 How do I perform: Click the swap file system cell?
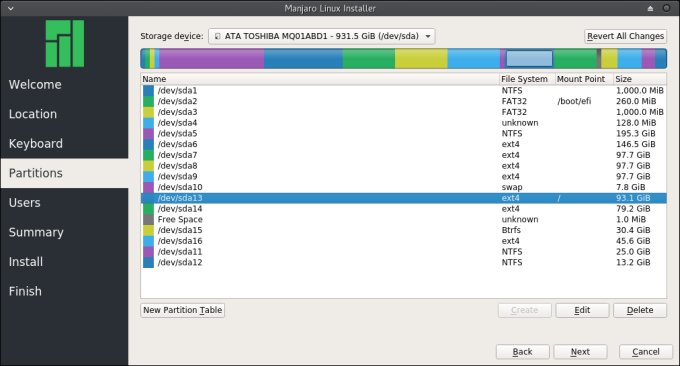pos(512,187)
